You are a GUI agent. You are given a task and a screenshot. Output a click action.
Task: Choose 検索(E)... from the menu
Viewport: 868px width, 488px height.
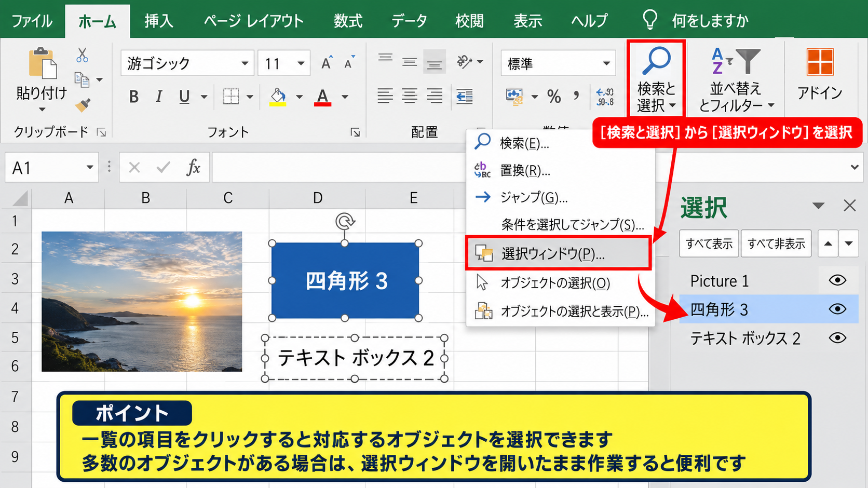point(561,143)
